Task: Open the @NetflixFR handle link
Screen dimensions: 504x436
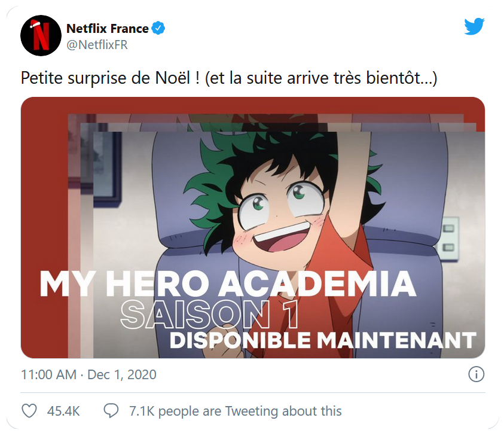Action: coord(97,45)
